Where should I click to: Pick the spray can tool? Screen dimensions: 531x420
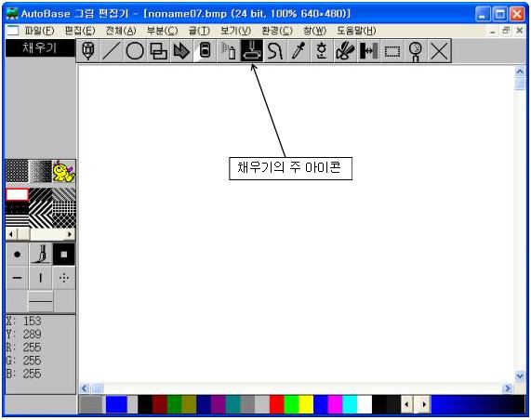pos(228,51)
